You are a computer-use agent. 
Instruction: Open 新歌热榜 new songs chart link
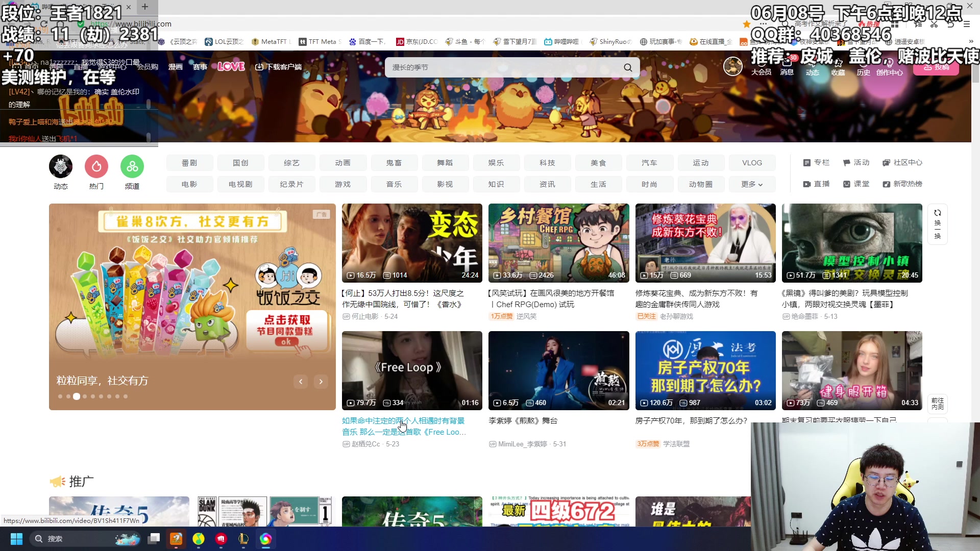point(902,184)
